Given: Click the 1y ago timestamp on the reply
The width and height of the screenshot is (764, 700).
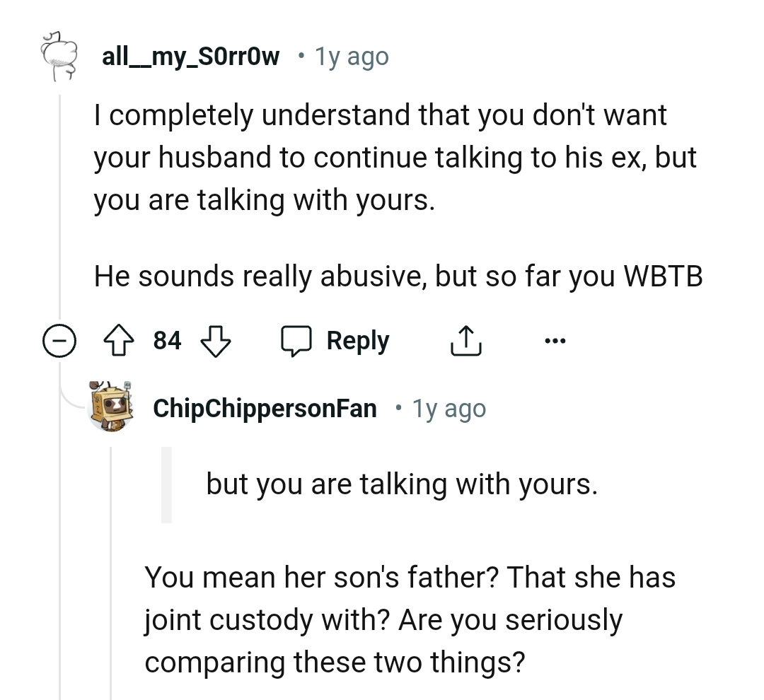Looking at the screenshot, I should 449,408.
